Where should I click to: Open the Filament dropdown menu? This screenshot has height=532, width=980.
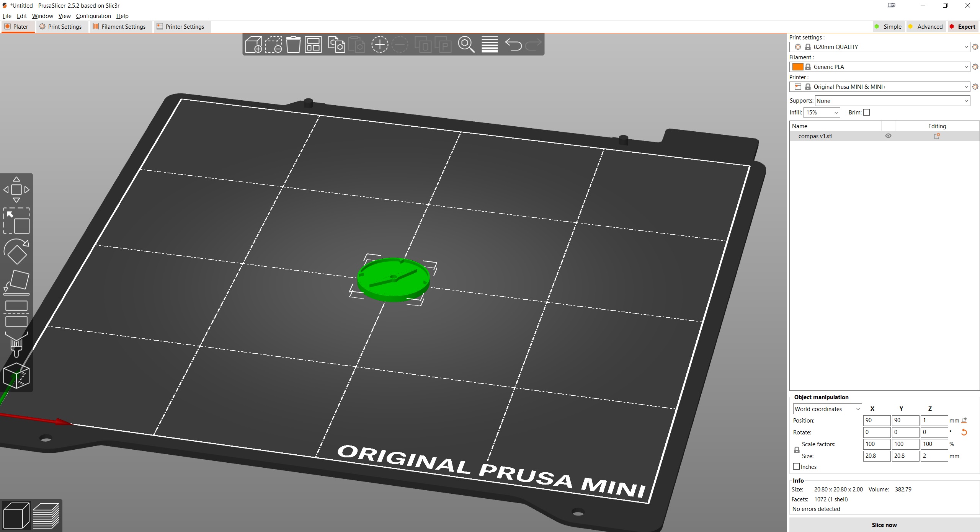(x=881, y=67)
